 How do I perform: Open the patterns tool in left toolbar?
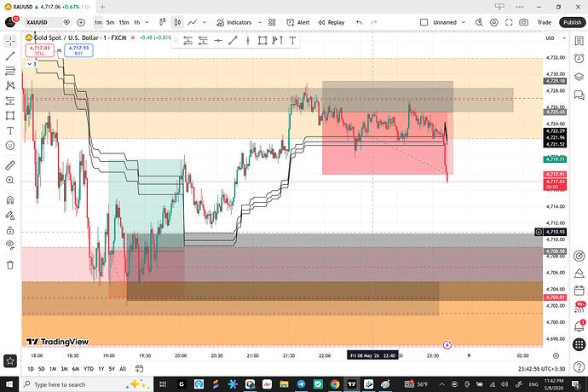tap(10, 85)
